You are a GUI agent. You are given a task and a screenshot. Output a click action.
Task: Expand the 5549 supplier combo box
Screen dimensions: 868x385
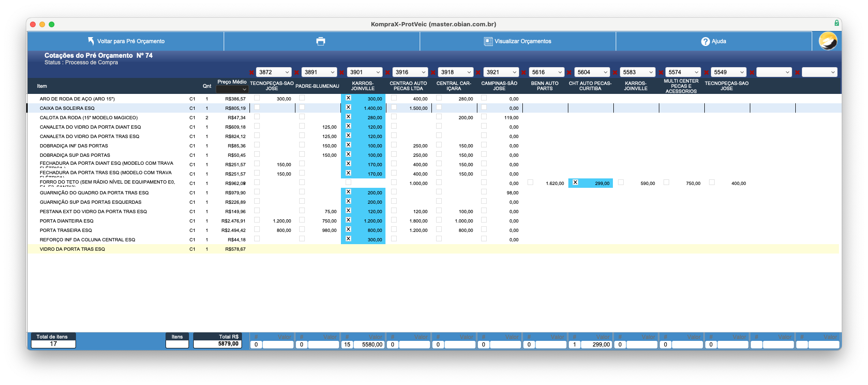729,72
